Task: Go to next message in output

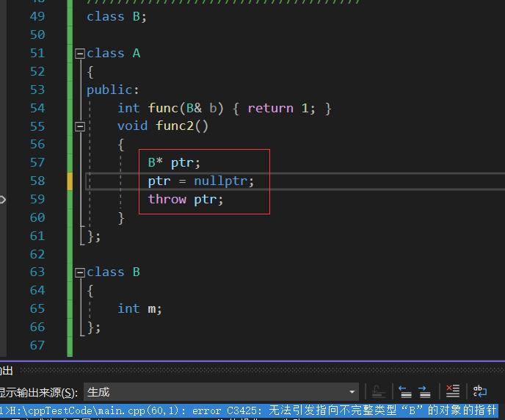Action: coord(424,391)
